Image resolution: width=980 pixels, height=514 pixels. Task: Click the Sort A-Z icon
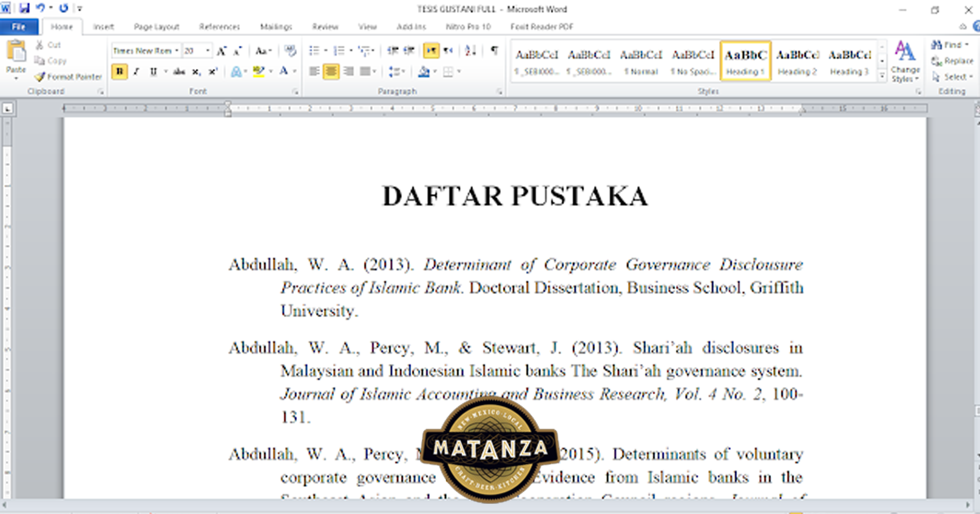point(470,51)
